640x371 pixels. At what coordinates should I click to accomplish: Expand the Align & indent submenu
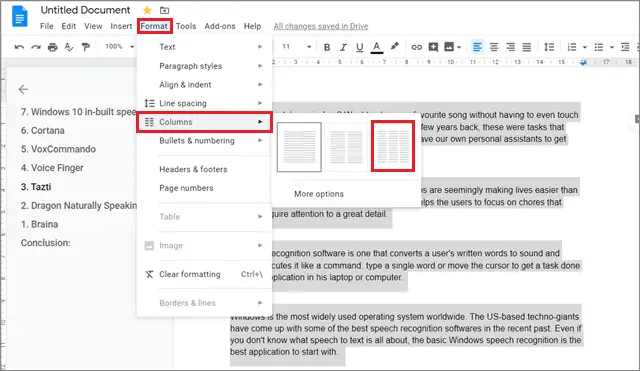pyautogui.click(x=204, y=84)
